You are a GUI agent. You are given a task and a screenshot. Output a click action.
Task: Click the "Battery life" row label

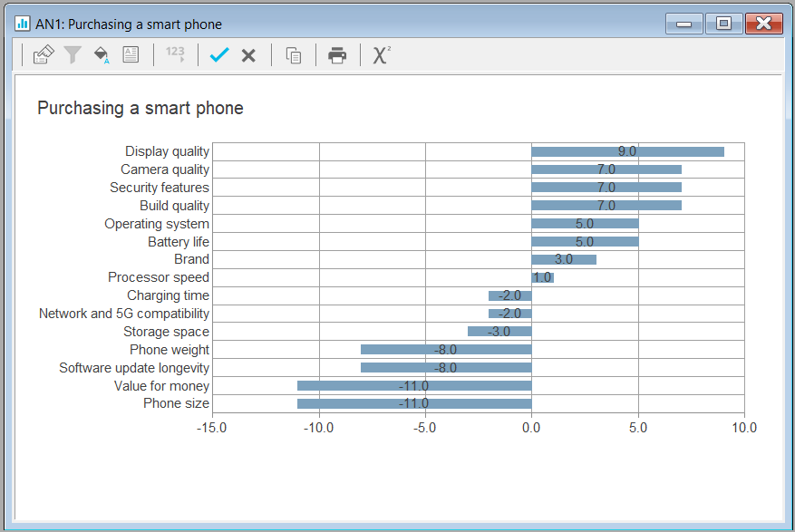tap(179, 242)
